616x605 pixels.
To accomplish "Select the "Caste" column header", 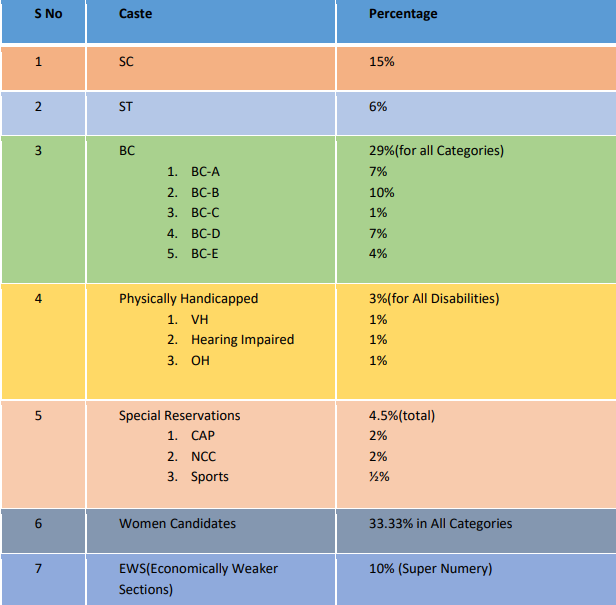I will click(136, 14).
